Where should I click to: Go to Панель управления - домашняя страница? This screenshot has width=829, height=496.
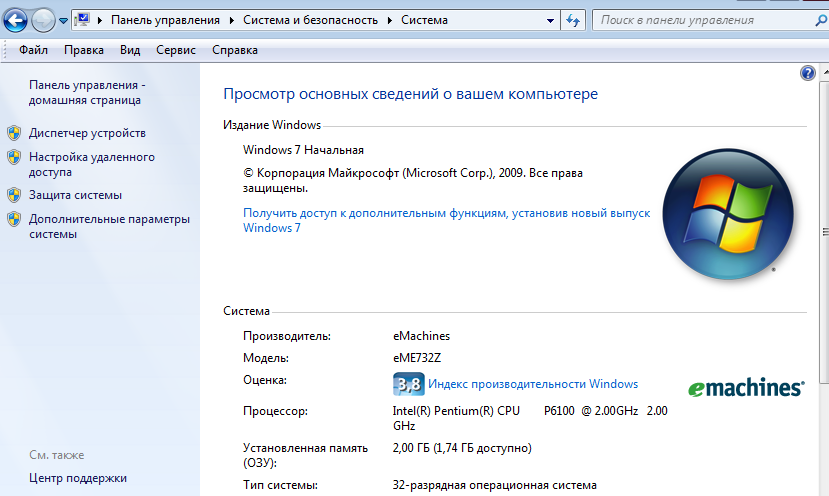click(x=87, y=93)
